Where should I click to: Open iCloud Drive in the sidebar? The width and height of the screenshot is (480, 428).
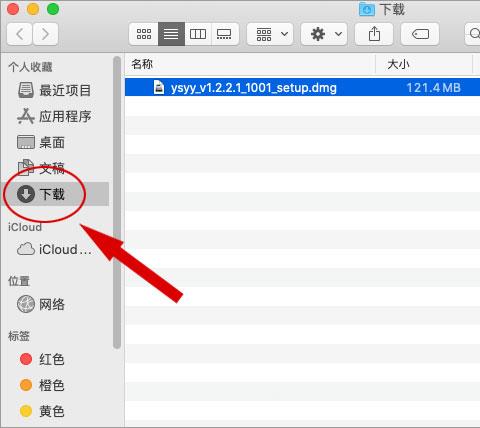[54, 249]
